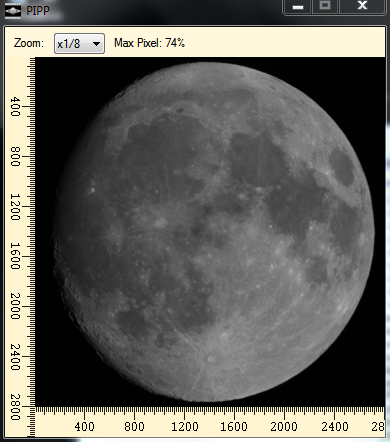
Task: Click the dark Mare Crisium oval on right limb
Action: (x=342, y=167)
